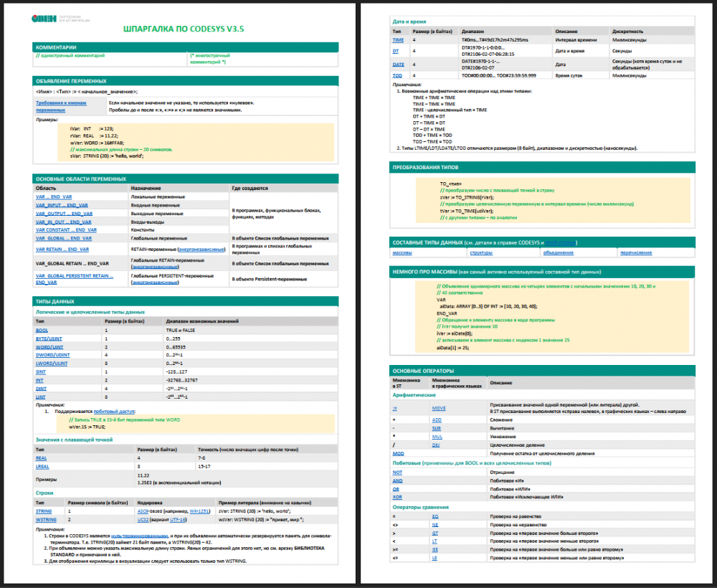
Task: Open the BOOL data type link
Action: click(42, 330)
